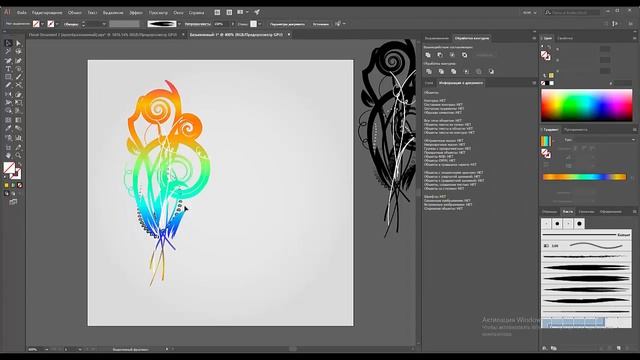Select the Lasso tool
The width and height of the screenshot is (640, 360).
click(x=18, y=51)
